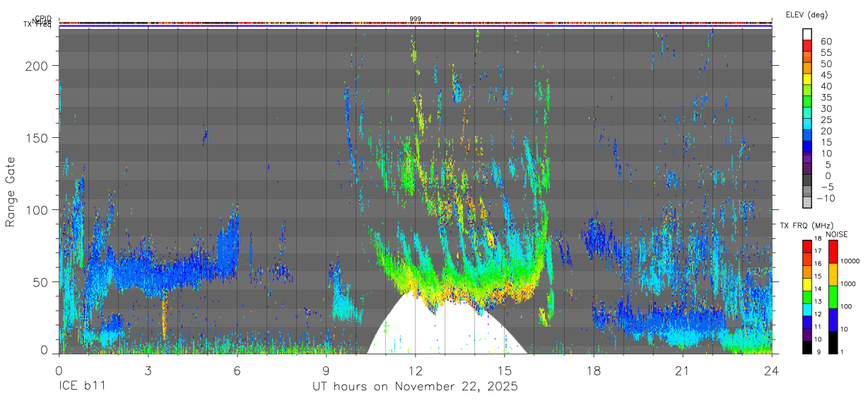This screenshot has height=401, width=868.
Task: Click the TX Freq label at top left
Action: coord(37,26)
